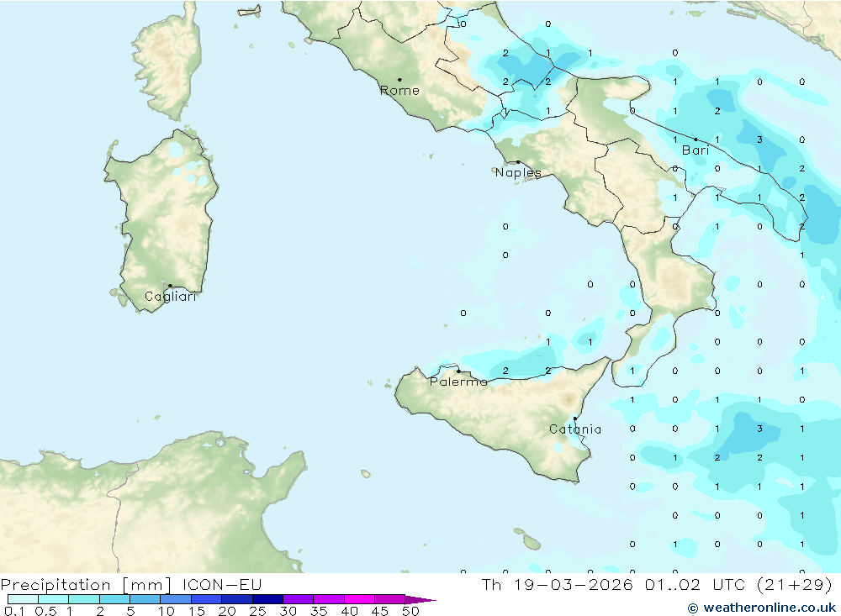Image resolution: width=841 pixels, height=616 pixels.
Task: Click the '10' legend label
Action: [x=167, y=611]
